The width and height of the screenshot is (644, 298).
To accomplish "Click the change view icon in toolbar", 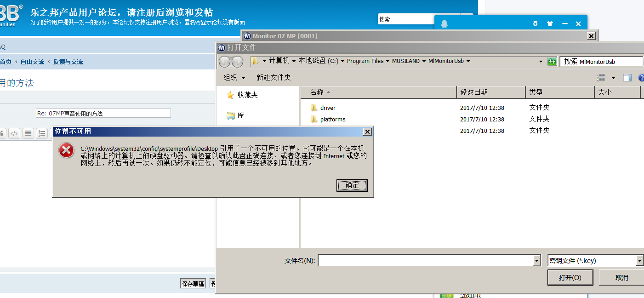I will pyautogui.click(x=601, y=78).
